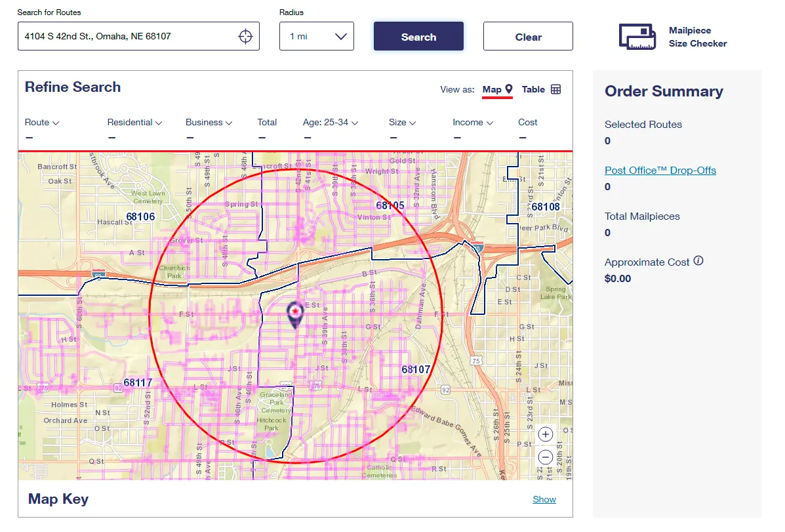The width and height of the screenshot is (785, 532).
Task: Use current location crosshair icon in address field
Action: (x=245, y=37)
